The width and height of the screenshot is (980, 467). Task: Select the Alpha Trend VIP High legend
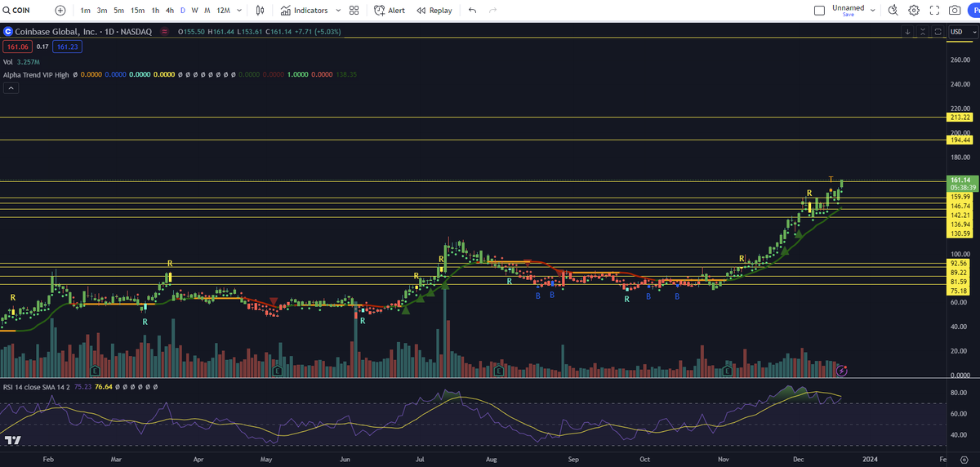[x=36, y=74]
